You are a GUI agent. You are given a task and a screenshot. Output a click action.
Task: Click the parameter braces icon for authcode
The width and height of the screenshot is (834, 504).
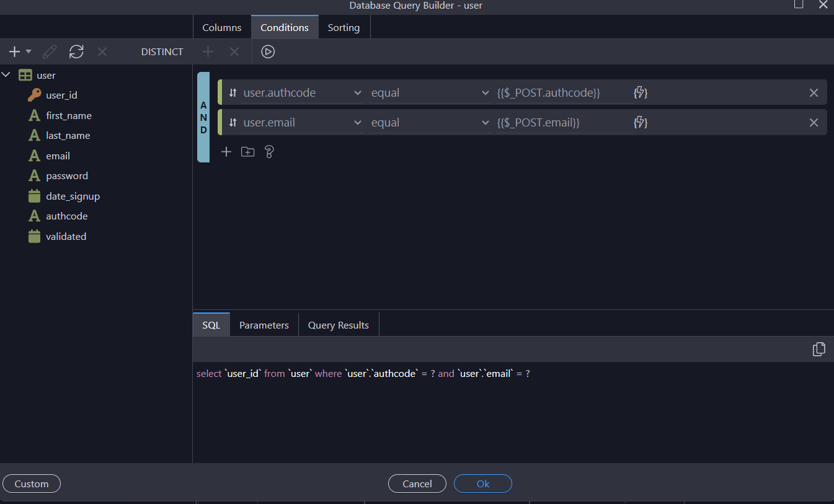tap(640, 92)
